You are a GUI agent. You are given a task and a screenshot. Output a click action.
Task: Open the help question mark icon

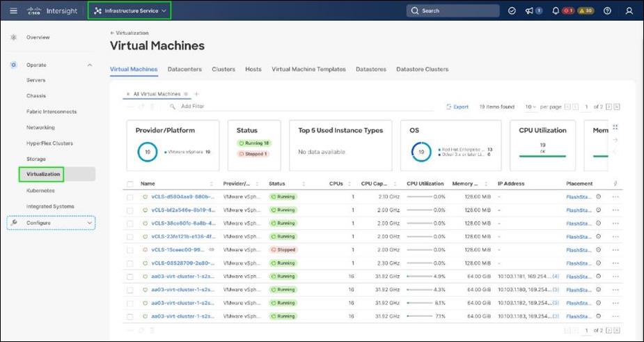[607, 11]
